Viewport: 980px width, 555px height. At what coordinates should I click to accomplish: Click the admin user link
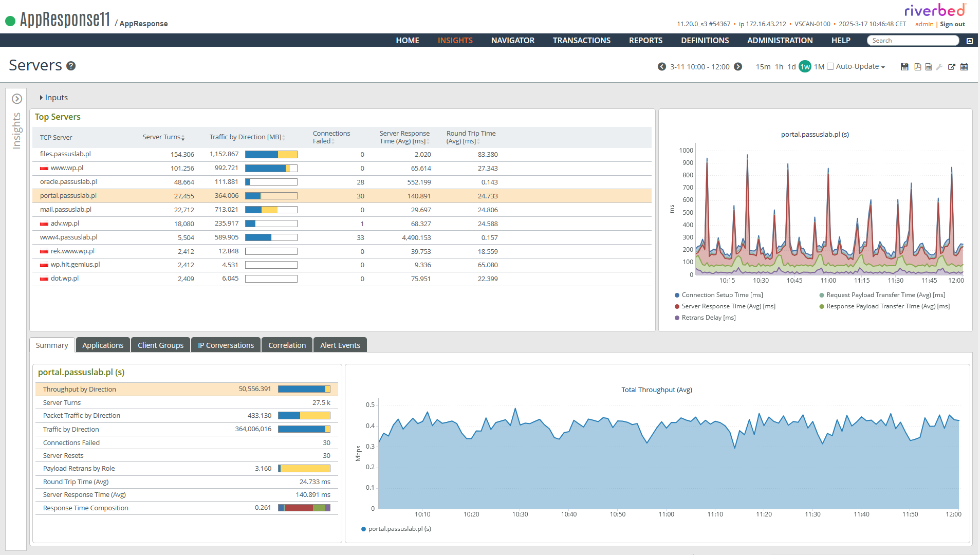click(924, 24)
